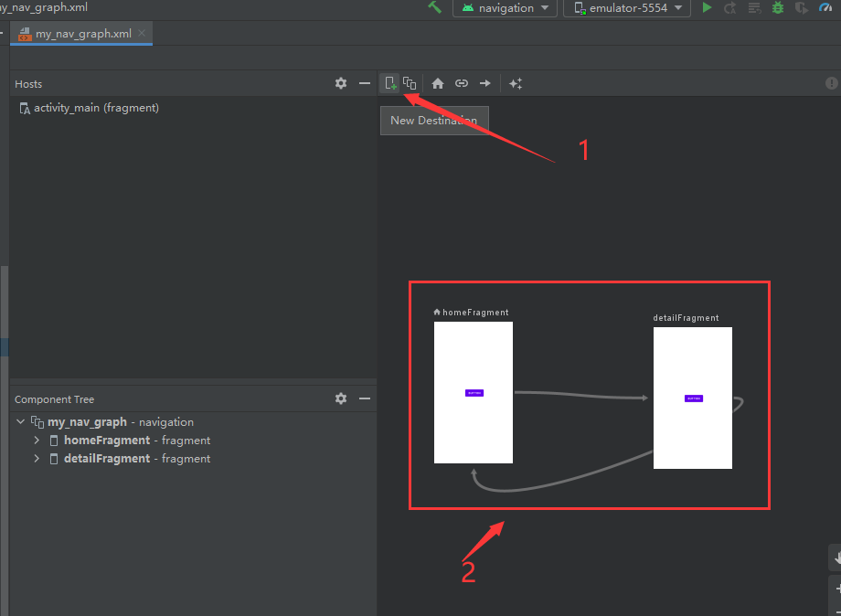The image size is (841, 616).
Task: Click the New Destination tooltip
Action: click(x=434, y=121)
